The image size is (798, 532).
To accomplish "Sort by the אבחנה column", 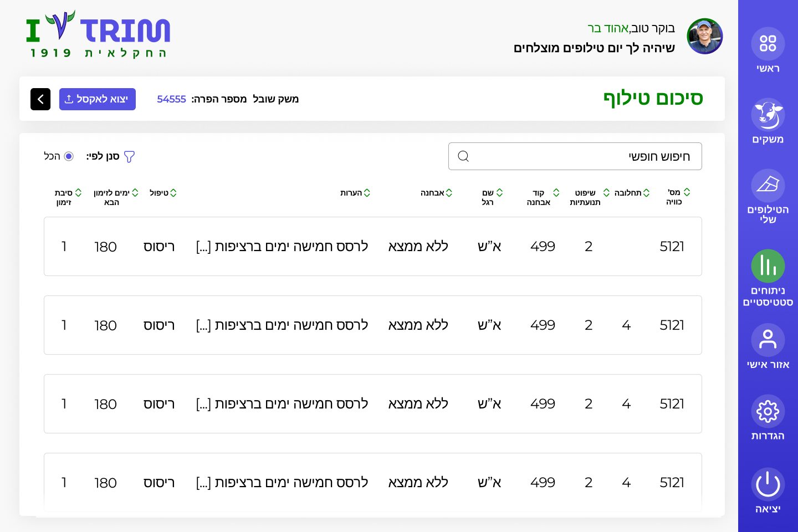I will (449, 193).
